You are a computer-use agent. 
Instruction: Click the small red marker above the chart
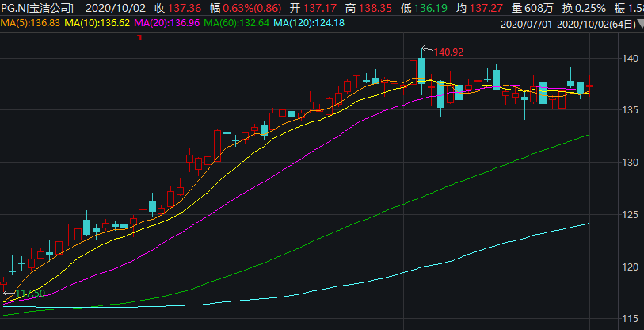tap(139, 37)
